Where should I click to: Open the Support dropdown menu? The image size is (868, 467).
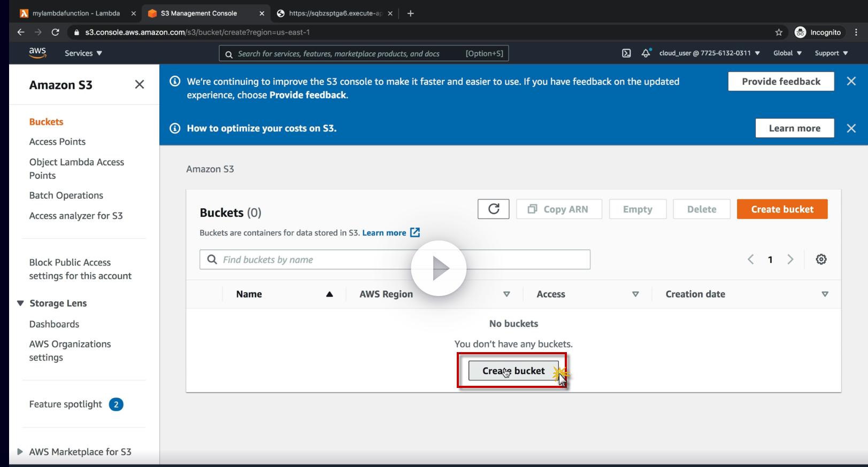tap(832, 53)
